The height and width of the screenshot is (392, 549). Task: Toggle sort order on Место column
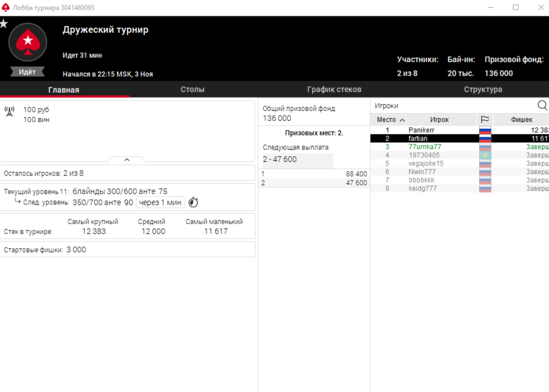pos(390,120)
